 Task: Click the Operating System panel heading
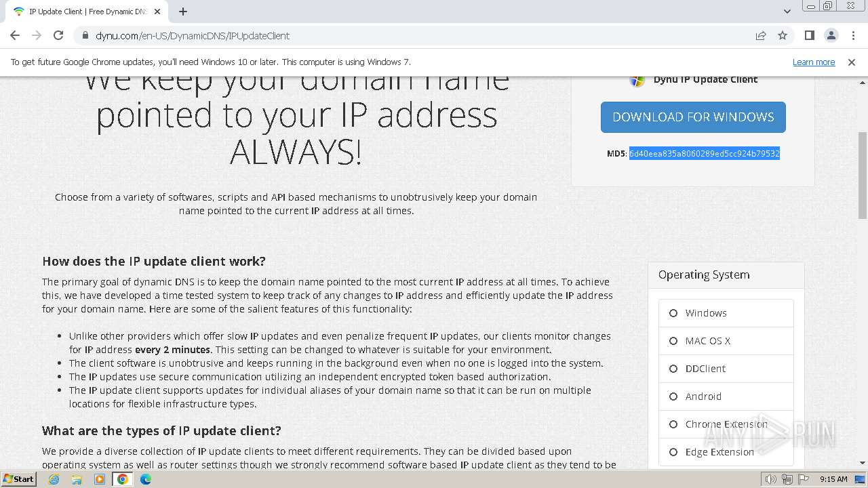click(704, 274)
